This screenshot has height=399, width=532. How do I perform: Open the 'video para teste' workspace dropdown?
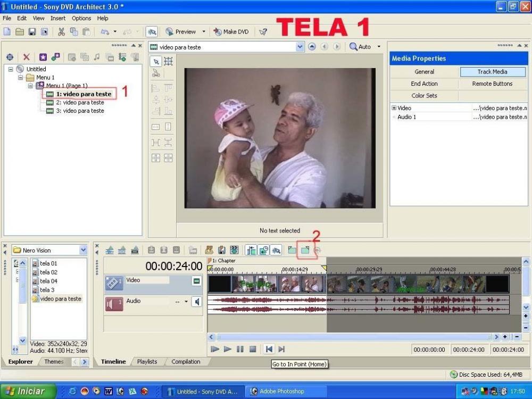(300, 47)
